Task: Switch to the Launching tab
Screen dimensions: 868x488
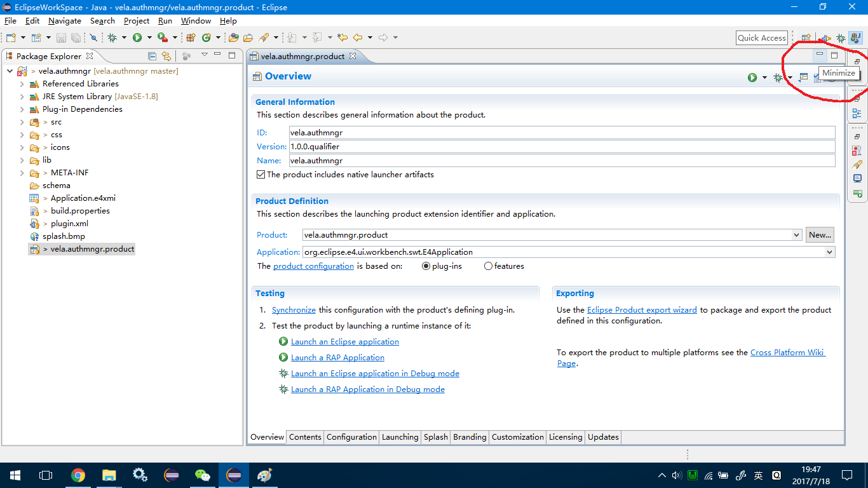Action: (400, 437)
